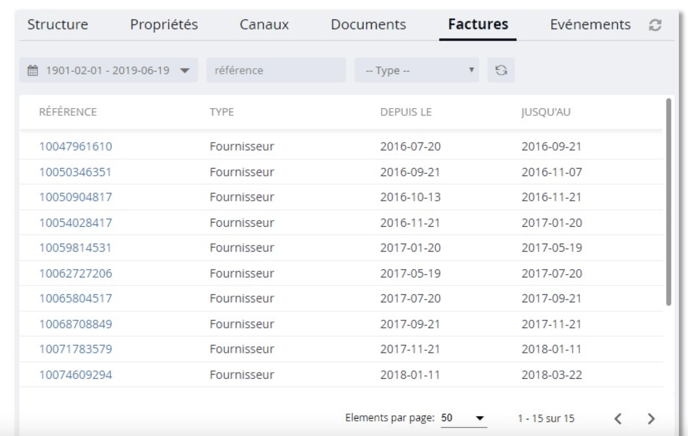This screenshot has width=688, height=436.
Task: Click the 2018-01-11 end date cell
Action: (x=552, y=349)
